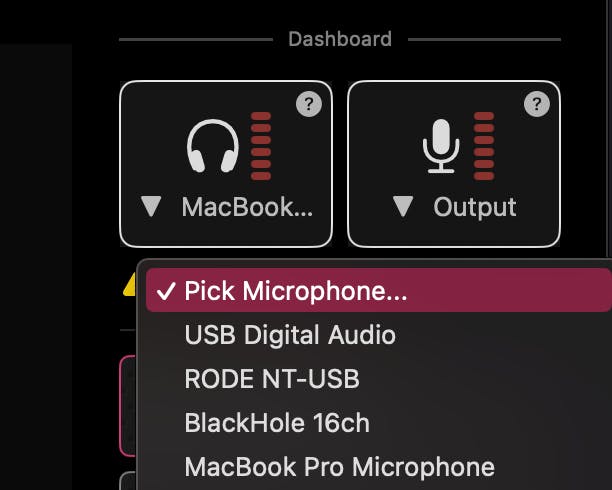This screenshot has height=490, width=612.
Task: Expand the Output dropdown arrow
Action: pos(403,207)
